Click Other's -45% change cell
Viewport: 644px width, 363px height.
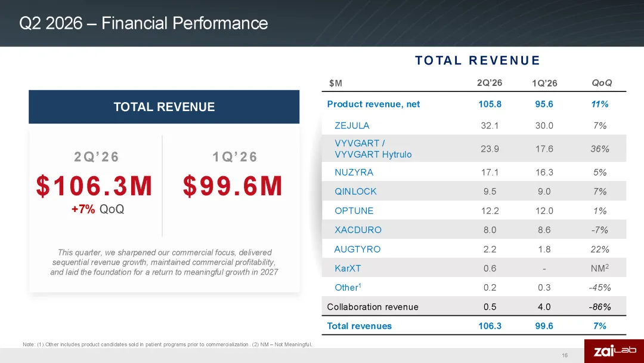(x=600, y=288)
